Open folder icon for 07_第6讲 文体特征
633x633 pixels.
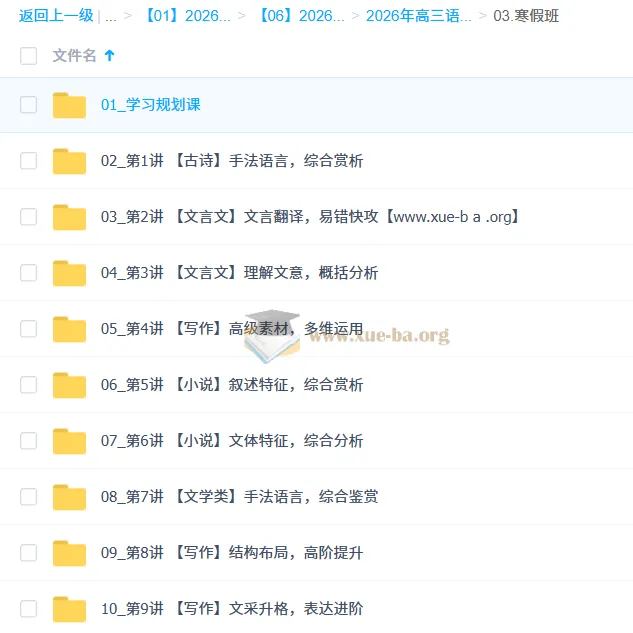(69, 441)
